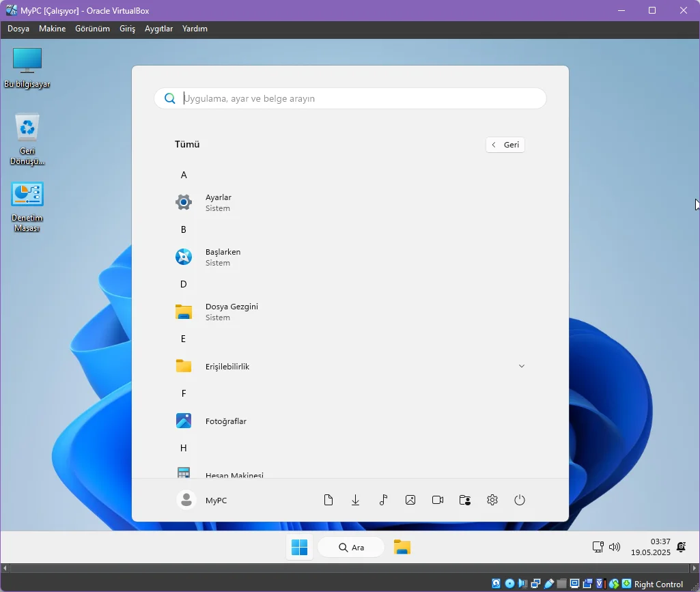Image resolution: width=700 pixels, height=592 pixels.
Task: Click letter header E in app list
Action: click(184, 339)
